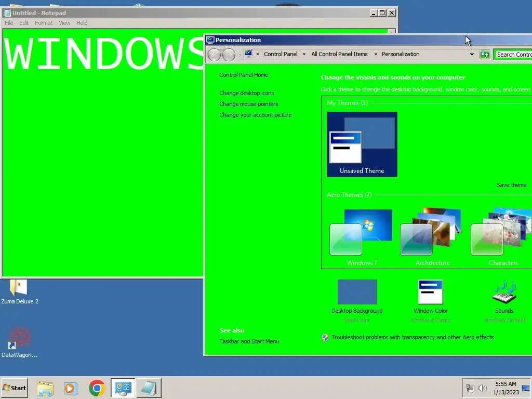
Task: Click the Personalization title bar icon
Action: click(210, 39)
